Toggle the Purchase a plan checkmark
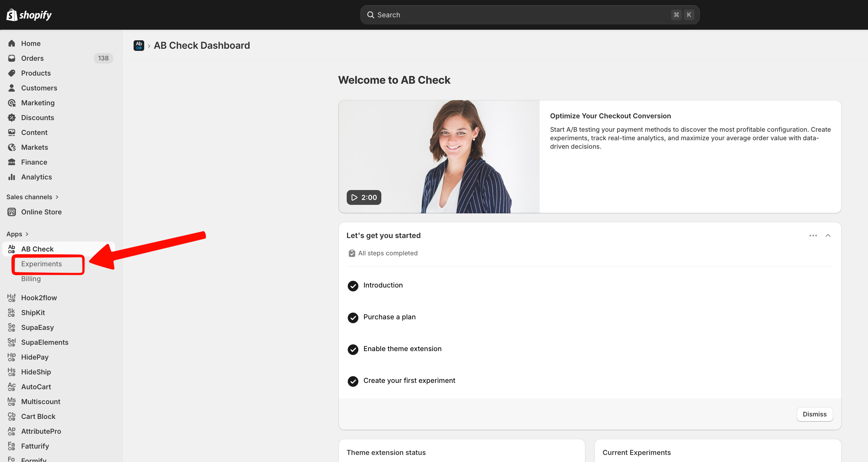Viewport: 868px width, 462px height. (x=353, y=318)
